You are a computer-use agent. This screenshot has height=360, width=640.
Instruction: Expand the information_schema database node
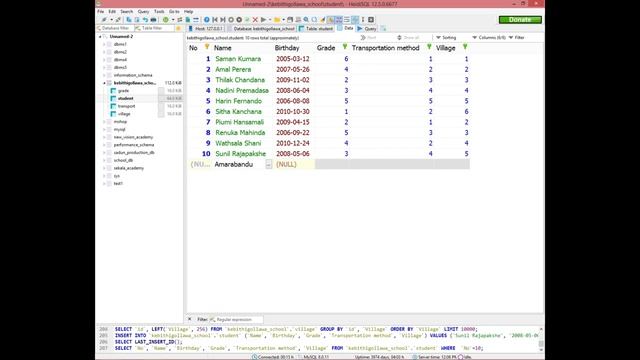(104, 75)
